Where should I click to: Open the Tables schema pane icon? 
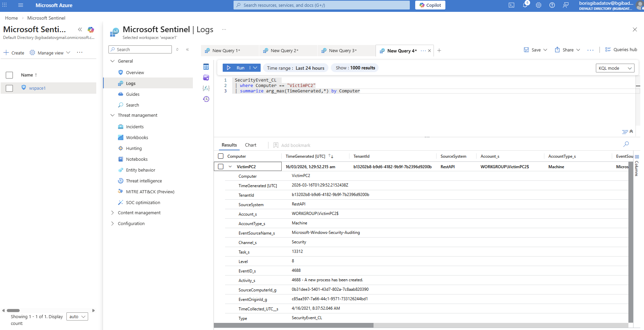click(206, 67)
